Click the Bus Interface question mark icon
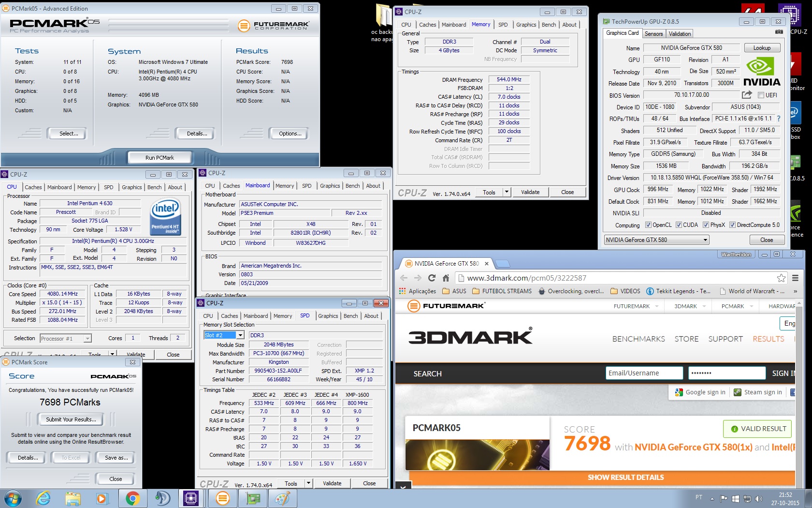This screenshot has height=508, width=812. [x=778, y=119]
